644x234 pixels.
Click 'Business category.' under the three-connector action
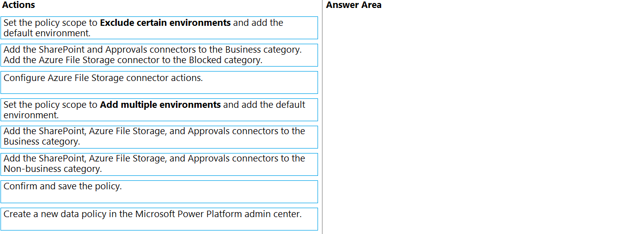pos(42,142)
